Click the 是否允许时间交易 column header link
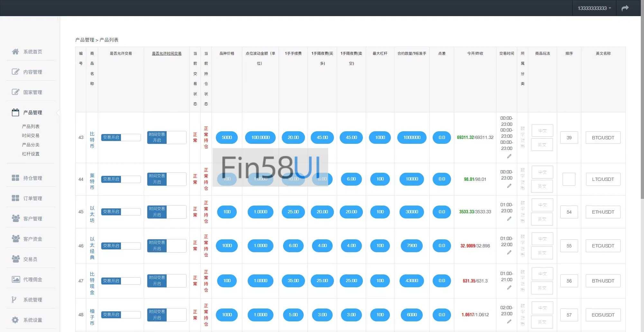The image size is (644, 332). [167, 53]
